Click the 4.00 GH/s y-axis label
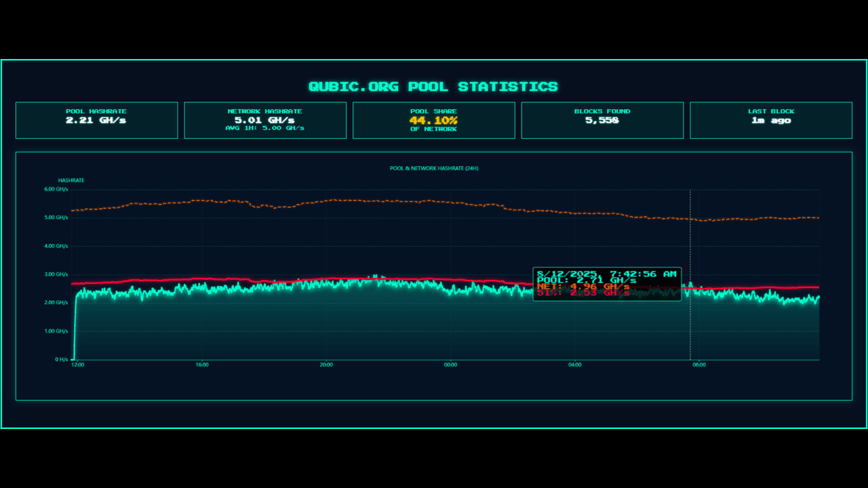This screenshot has width=868, height=488. (x=56, y=246)
